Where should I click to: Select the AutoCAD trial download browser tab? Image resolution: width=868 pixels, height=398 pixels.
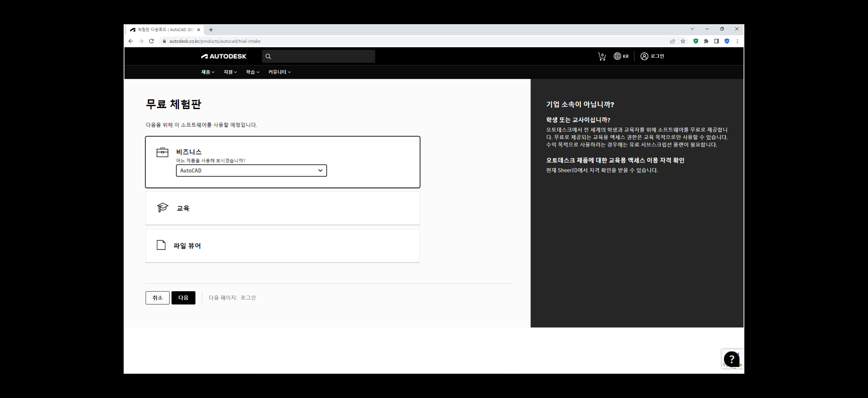(165, 30)
